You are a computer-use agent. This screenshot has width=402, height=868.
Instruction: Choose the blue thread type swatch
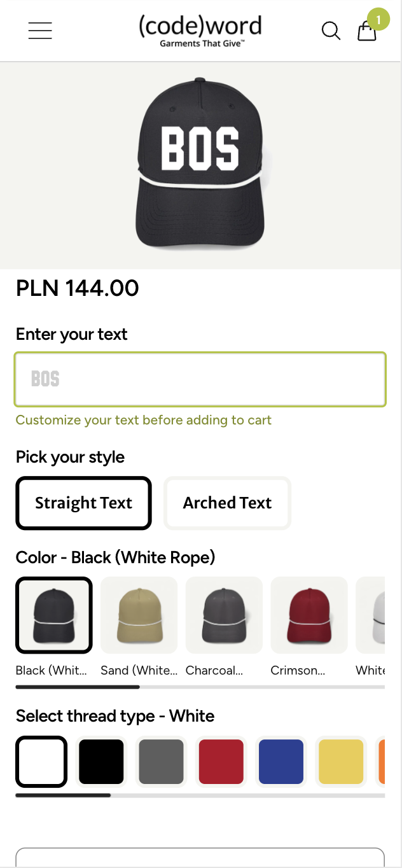pos(281,761)
